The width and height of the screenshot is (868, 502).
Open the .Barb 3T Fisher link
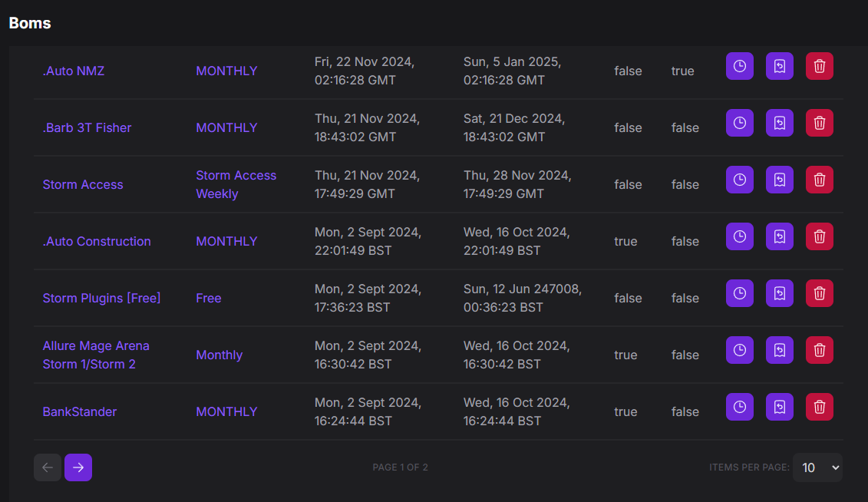coord(87,128)
